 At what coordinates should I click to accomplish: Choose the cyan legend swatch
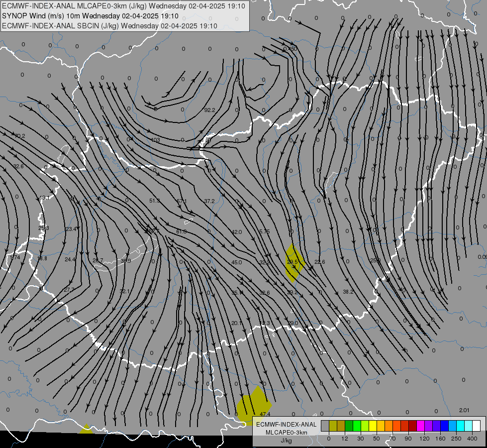click(x=461, y=426)
